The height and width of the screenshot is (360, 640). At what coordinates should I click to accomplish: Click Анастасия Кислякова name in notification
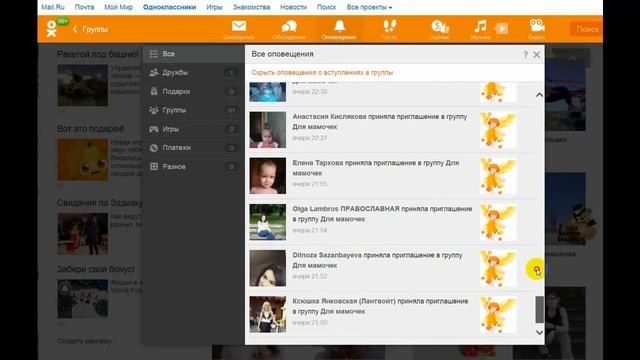coord(329,116)
